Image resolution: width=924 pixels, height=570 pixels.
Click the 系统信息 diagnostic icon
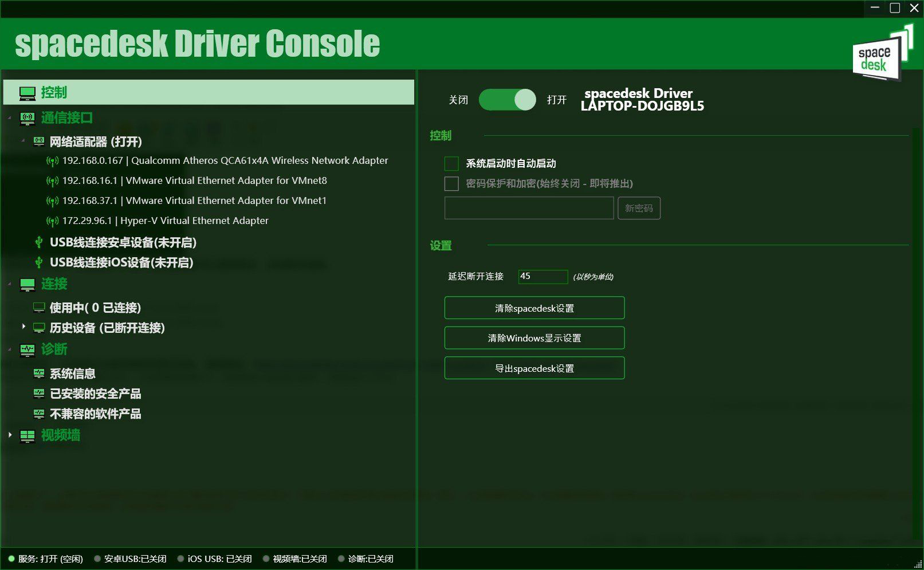pos(39,374)
